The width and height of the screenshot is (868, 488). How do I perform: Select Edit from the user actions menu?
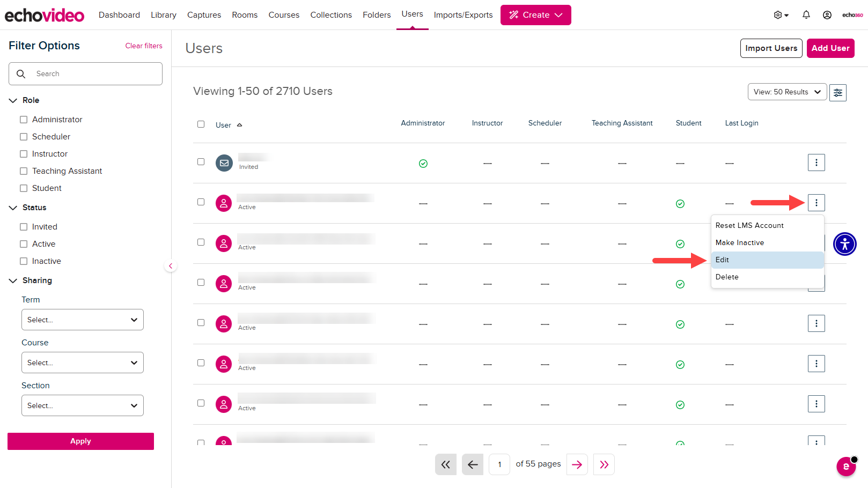(767, 260)
